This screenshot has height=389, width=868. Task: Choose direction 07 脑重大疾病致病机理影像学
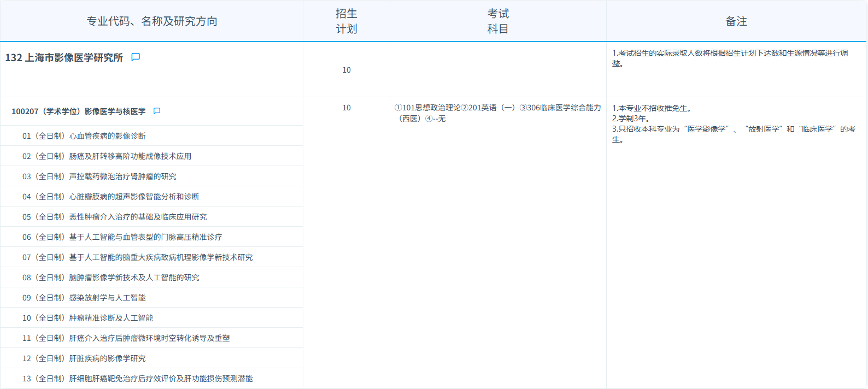[137, 257]
